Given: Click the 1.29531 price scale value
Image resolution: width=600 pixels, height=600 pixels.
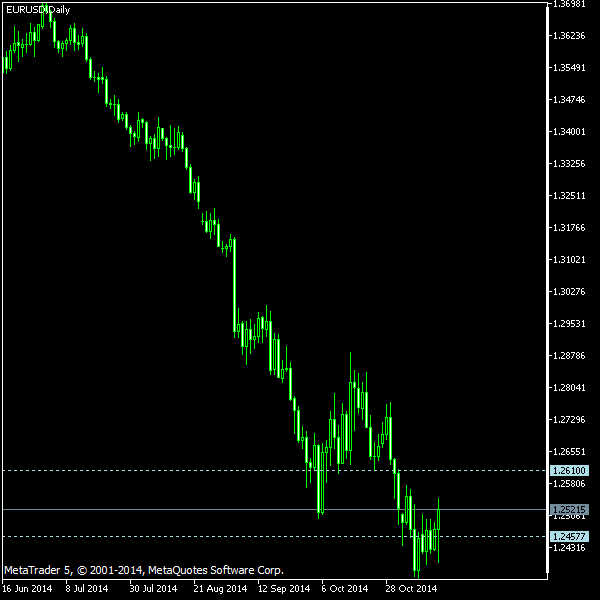Looking at the screenshot, I should (569, 324).
